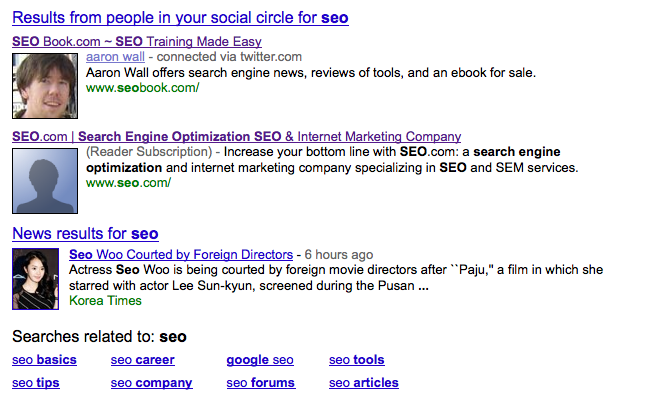666x401 pixels.
Task: Search related term seo tools
Action: (x=356, y=360)
